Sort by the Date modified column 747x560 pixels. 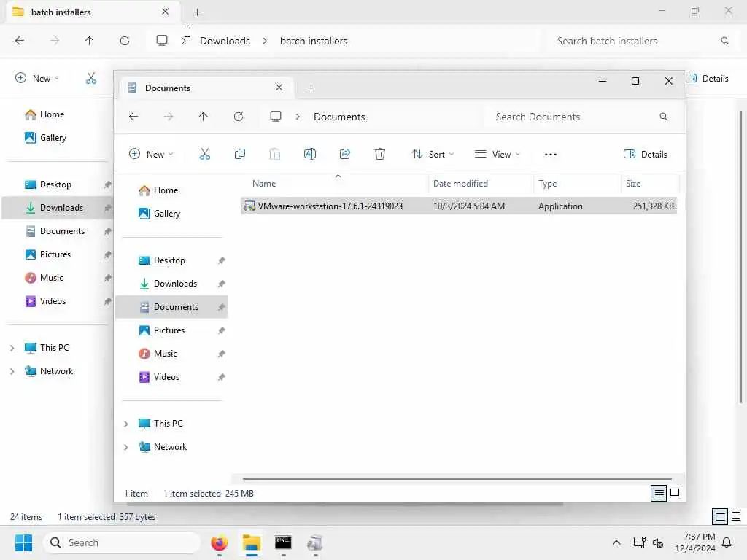[481, 184]
